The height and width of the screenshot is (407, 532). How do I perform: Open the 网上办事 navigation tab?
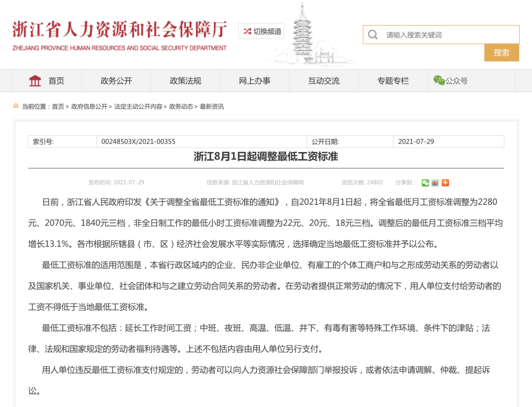tap(255, 81)
